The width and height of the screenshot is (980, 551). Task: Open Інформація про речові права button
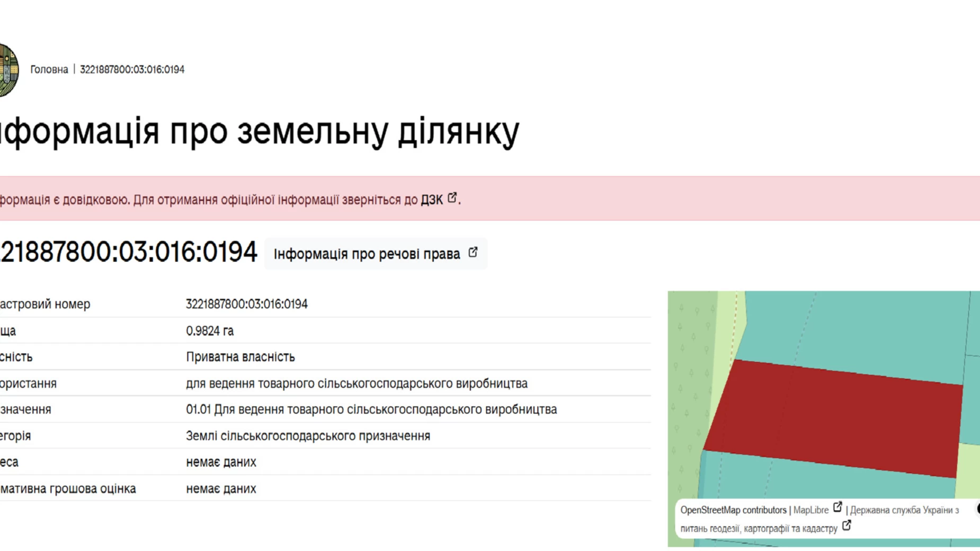(x=376, y=254)
